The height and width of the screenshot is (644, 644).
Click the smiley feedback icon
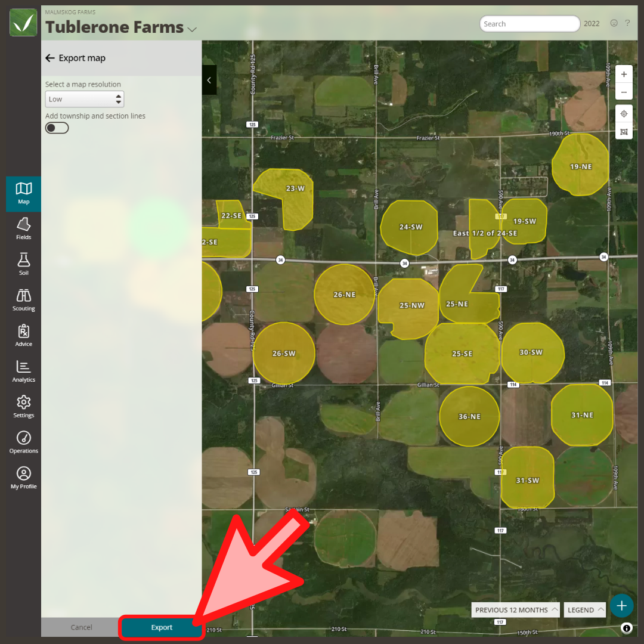coord(614,23)
